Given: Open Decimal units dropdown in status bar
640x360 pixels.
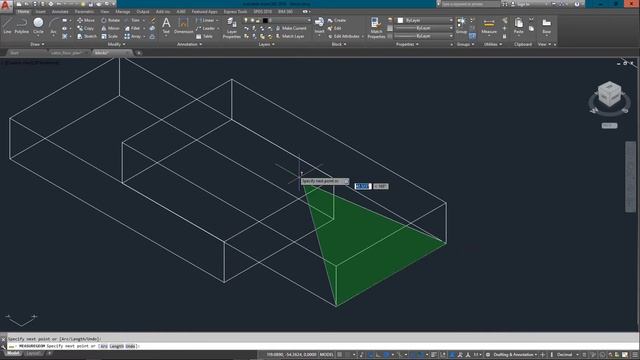Looking at the screenshot, I should coord(567,355).
